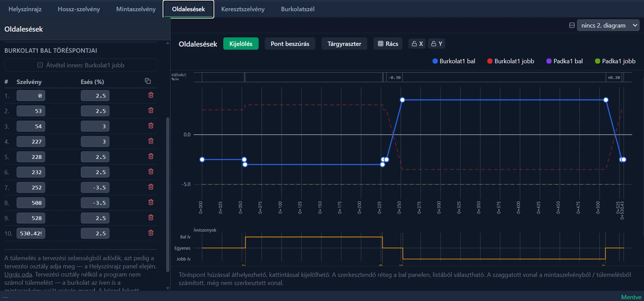Viewport: 644px width, 301px height.
Task: Toggle the Y axis lock
Action: (x=436, y=44)
